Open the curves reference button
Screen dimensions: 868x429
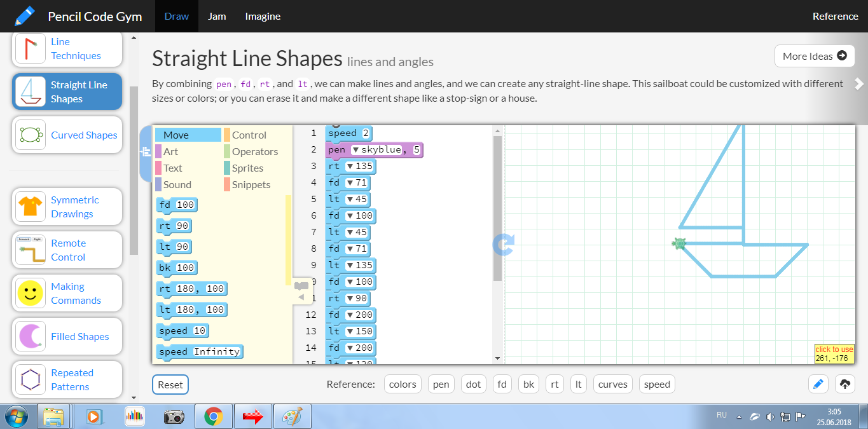pyautogui.click(x=613, y=384)
